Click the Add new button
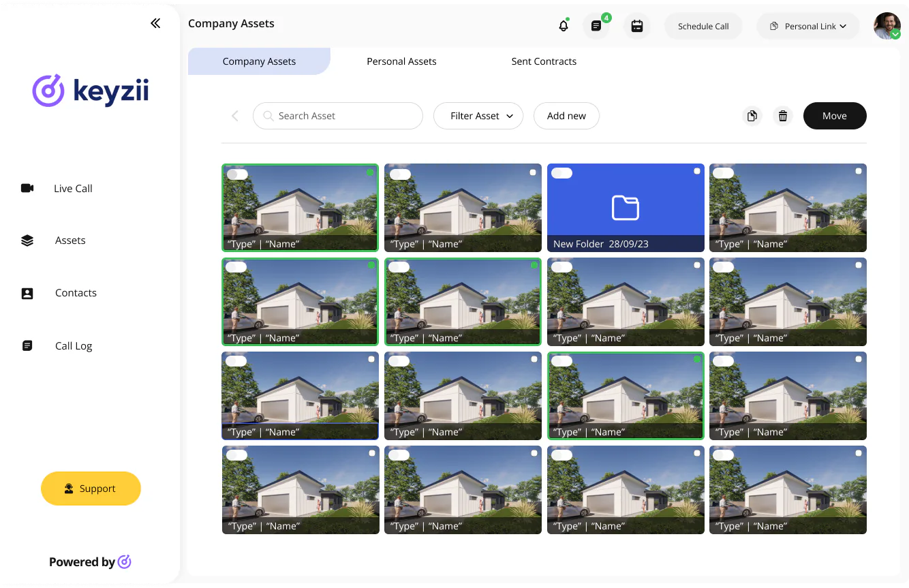 click(566, 116)
